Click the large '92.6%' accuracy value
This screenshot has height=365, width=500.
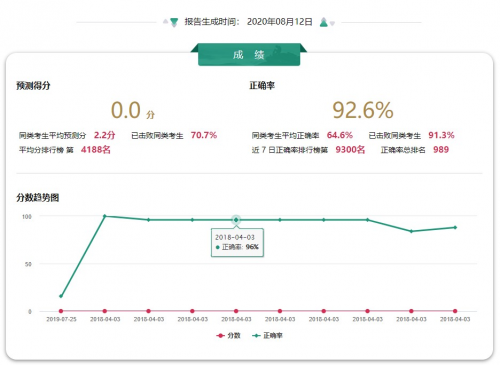click(363, 110)
